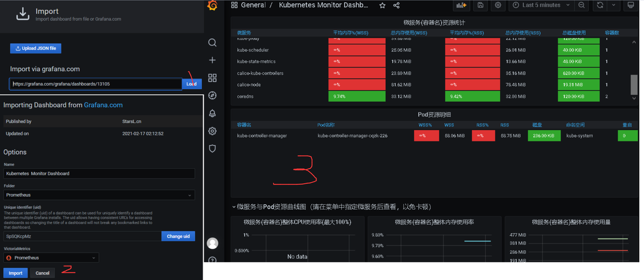The height and width of the screenshot is (280, 644).
Task: Open the Folder dropdown showing Prometheus
Action: click(99, 195)
